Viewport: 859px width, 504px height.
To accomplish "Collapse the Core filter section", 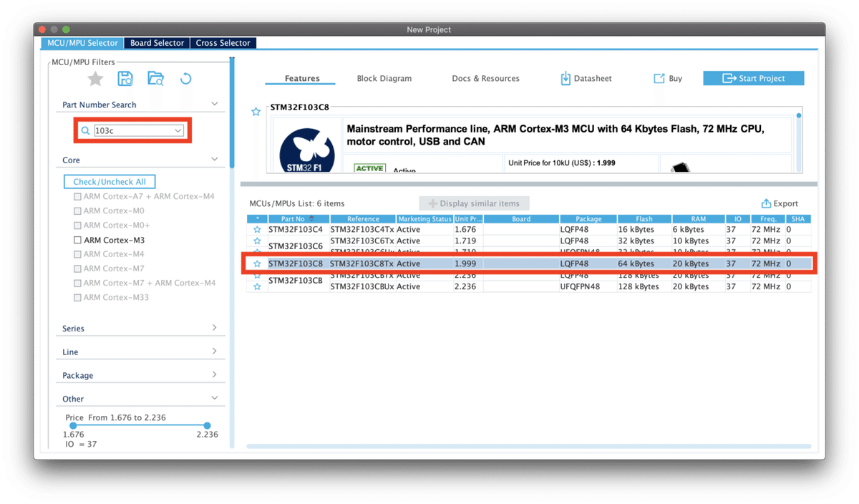I will point(214,159).
